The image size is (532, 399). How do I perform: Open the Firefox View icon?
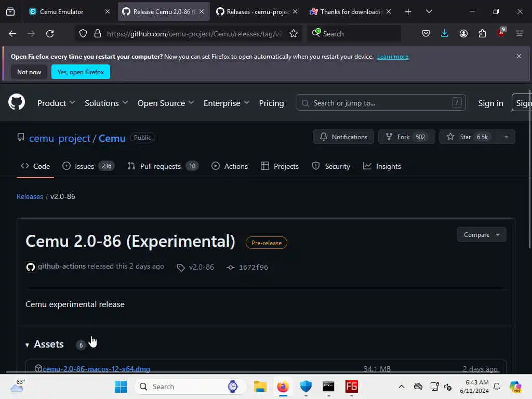(10, 11)
